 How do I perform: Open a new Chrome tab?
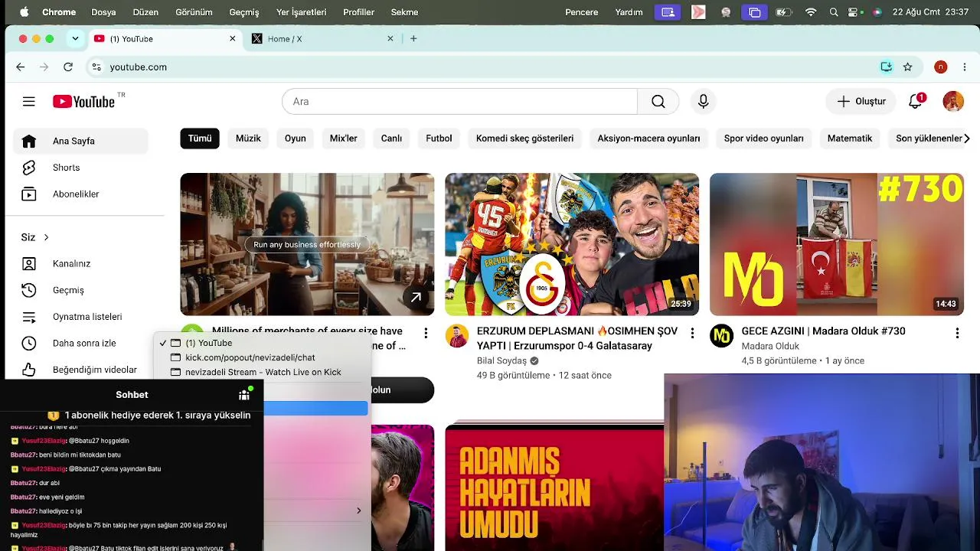pyautogui.click(x=413, y=39)
